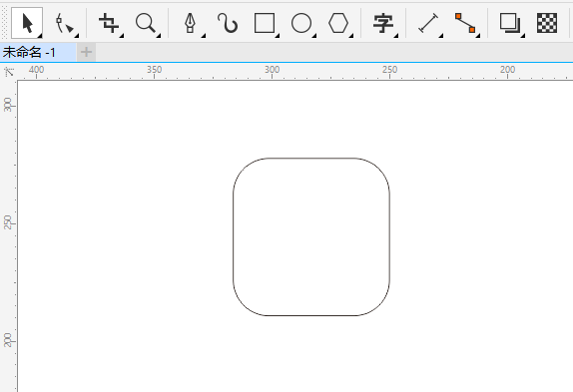The height and width of the screenshot is (392, 573).
Task: Activate the Text tool
Action: (383, 24)
